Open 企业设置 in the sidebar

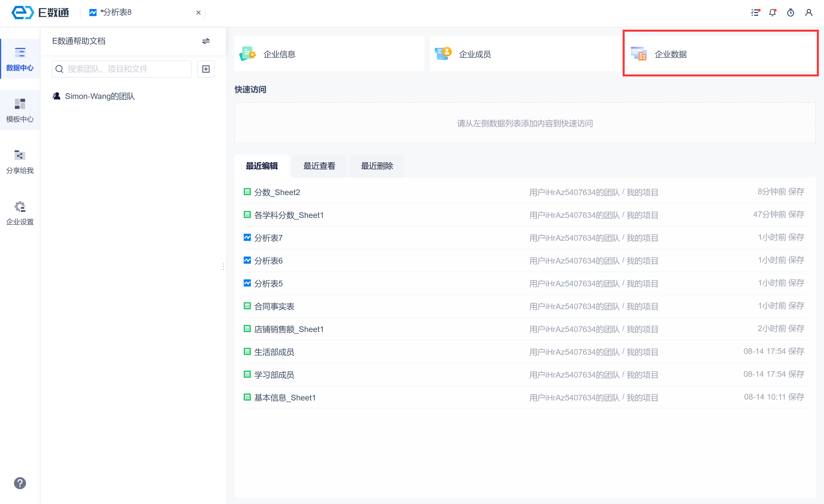(x=20, y=213)
